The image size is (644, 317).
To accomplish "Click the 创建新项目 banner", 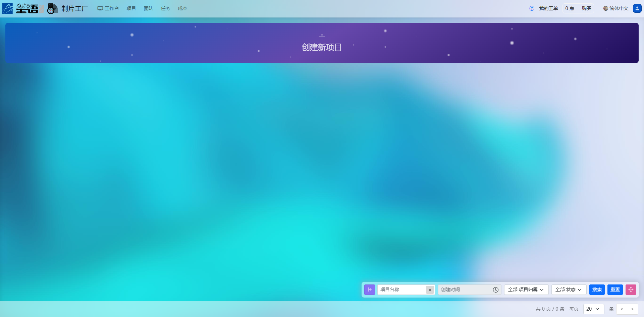I will [x=322, y=43].
